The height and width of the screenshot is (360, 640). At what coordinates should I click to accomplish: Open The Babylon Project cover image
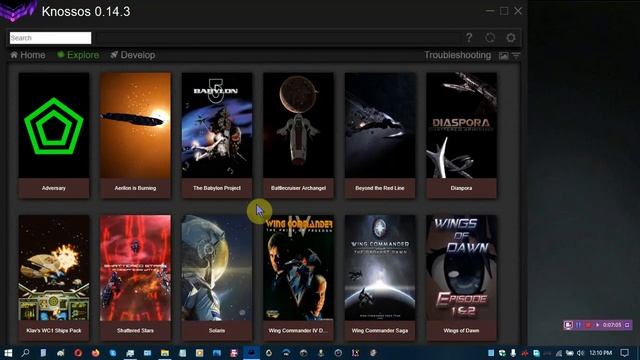pos(217,125)
